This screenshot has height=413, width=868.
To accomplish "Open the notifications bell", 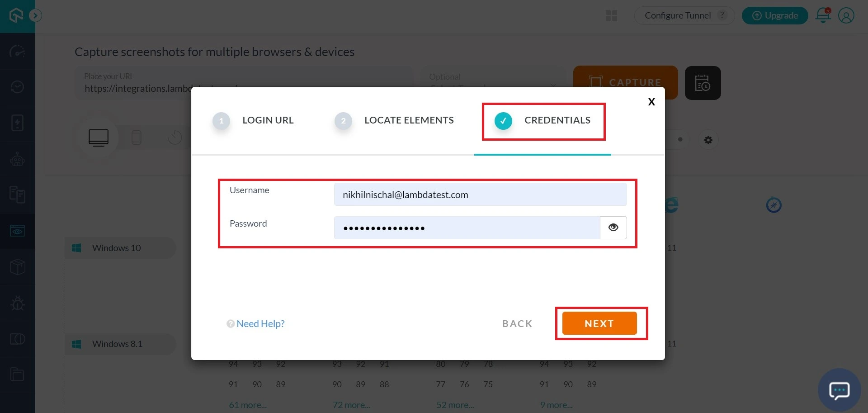I will 823,15.
